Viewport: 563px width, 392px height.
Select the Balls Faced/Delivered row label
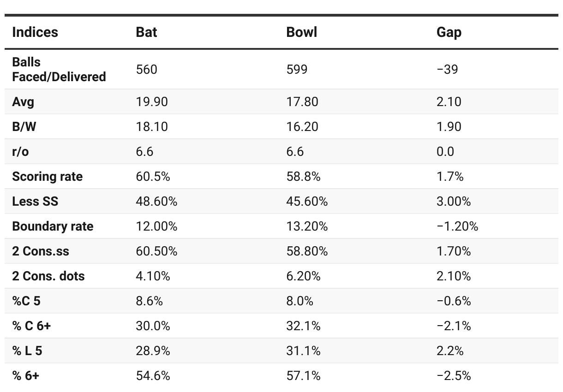pos(59,69)
